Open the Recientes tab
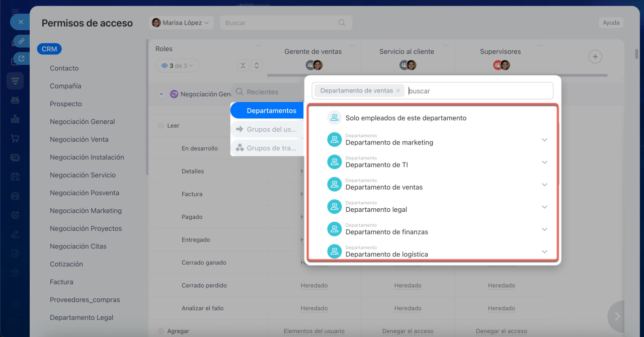This screenshot has width=644, height=337. [x=262, y=92]
